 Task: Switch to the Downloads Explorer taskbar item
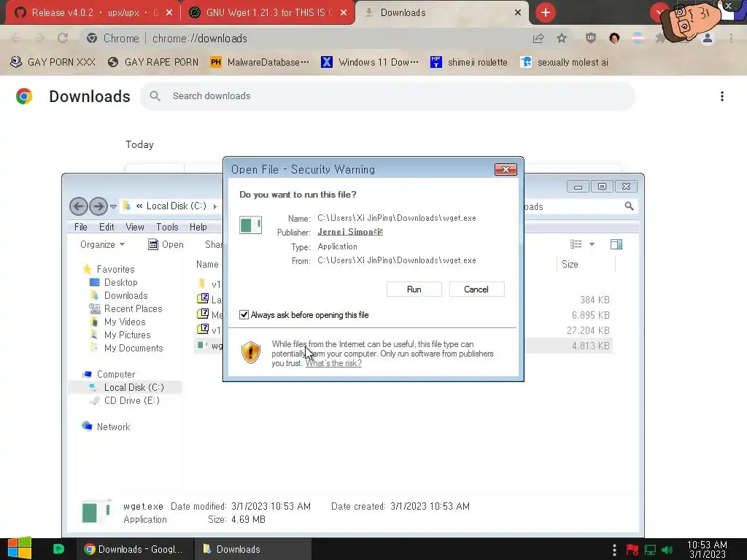pyautogui.click(x=253, y=549)
